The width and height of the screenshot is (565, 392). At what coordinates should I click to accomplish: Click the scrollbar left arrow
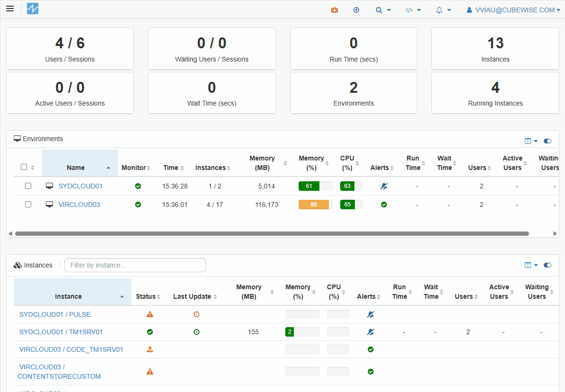coord(10,234)
